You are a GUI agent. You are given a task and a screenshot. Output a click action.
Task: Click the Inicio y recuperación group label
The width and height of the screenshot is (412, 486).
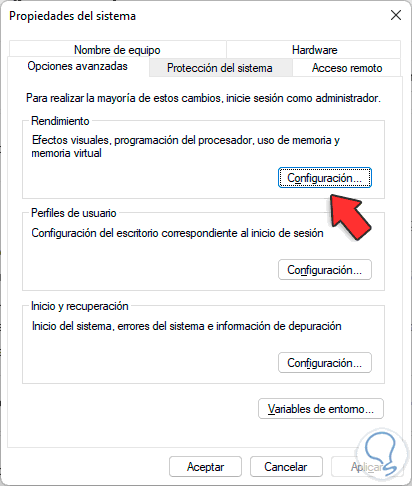[80, 306]
